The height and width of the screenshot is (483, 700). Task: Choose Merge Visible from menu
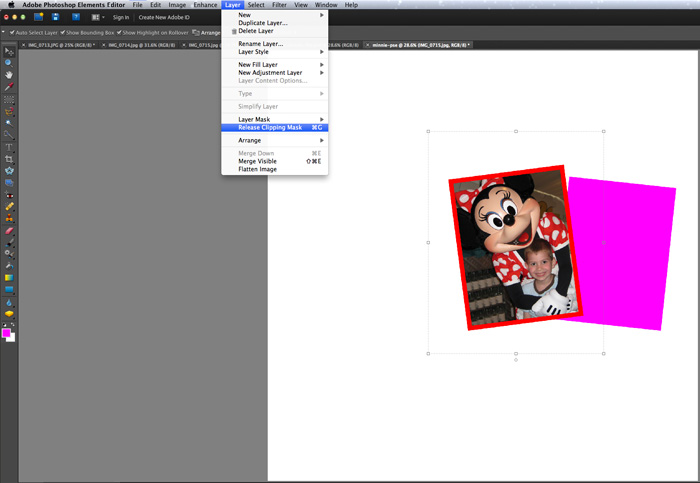(275, 161)
